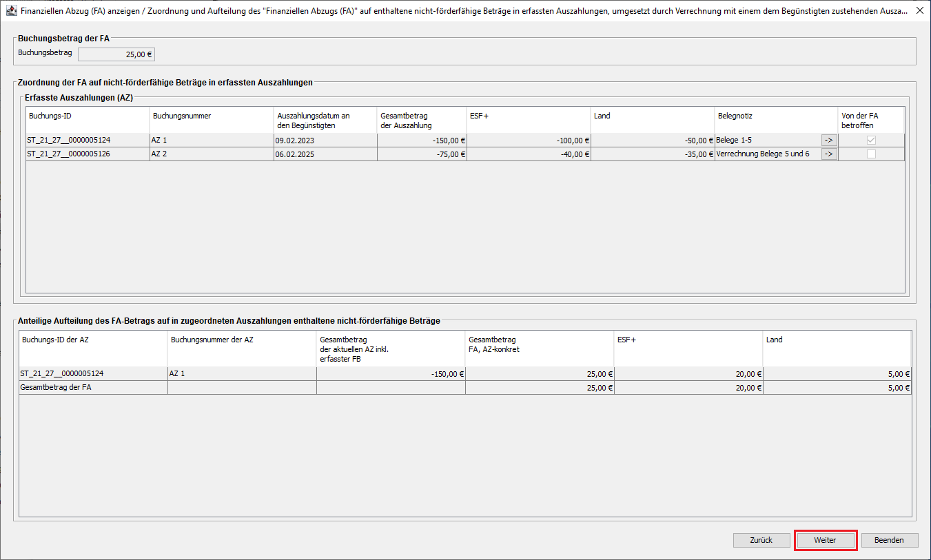Screen dimensions: 931x560
Task: Click the application icon in title bar
Action: coord(11,10)
